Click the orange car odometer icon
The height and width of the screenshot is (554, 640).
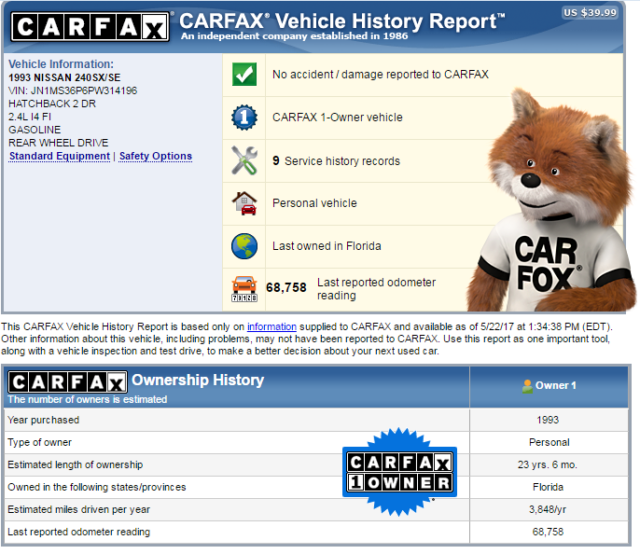coord(244,289)
